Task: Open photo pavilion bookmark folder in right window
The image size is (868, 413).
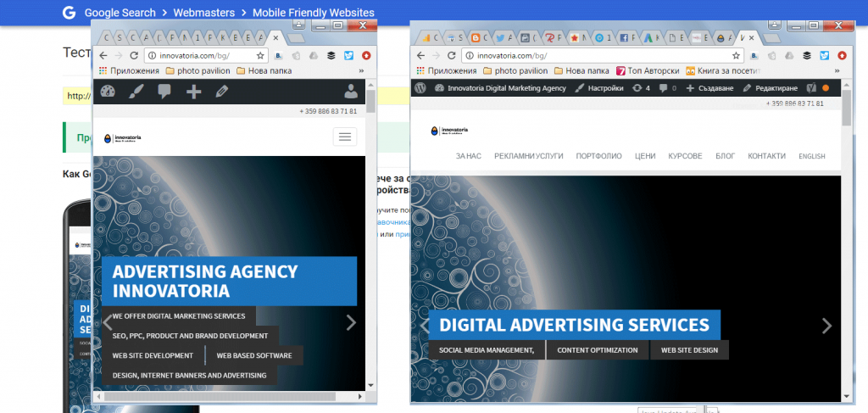Action: point(515,71)
